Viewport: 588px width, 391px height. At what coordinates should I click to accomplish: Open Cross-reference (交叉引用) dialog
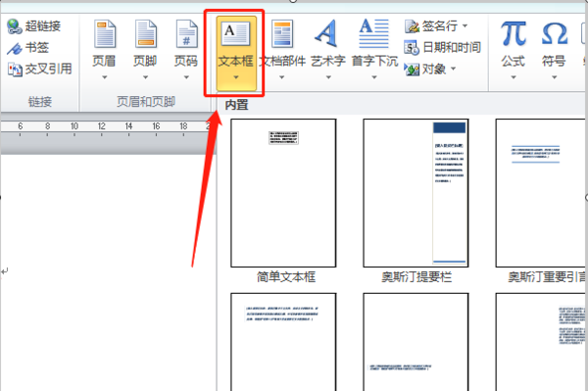39,69
